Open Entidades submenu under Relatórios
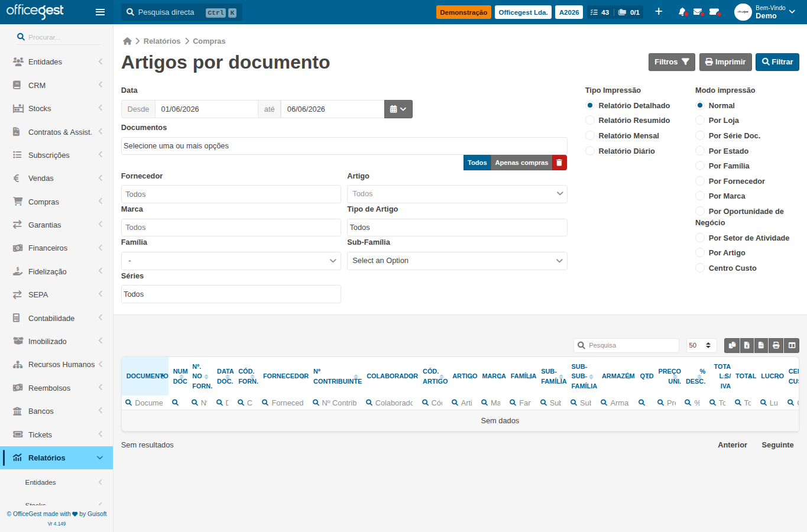The height and width of the screenshot is (532, 807). (57, 482)
